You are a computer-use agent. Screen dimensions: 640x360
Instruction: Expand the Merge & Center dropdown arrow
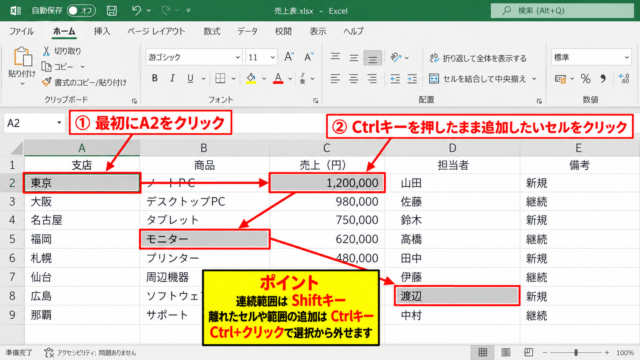pos(534,79)
